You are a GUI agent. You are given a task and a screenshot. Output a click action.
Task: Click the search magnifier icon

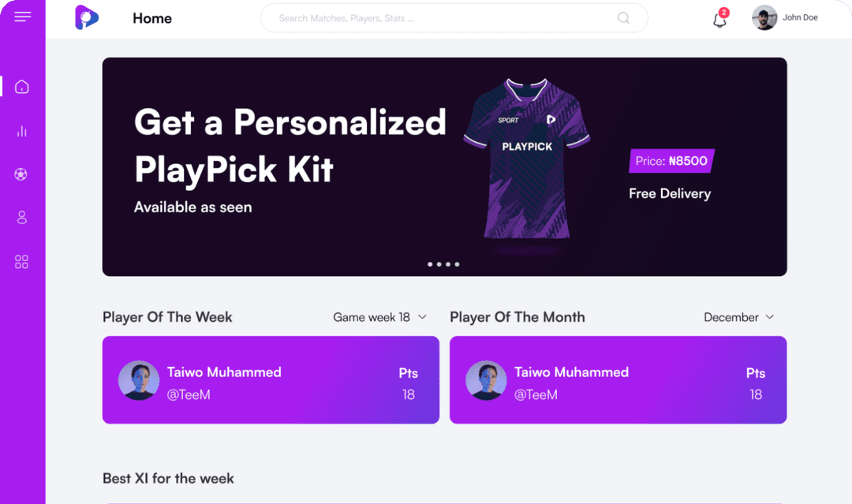tap(623, 18)
